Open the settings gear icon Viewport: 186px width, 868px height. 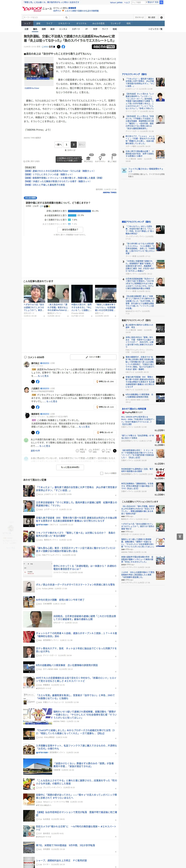[161, 18]
